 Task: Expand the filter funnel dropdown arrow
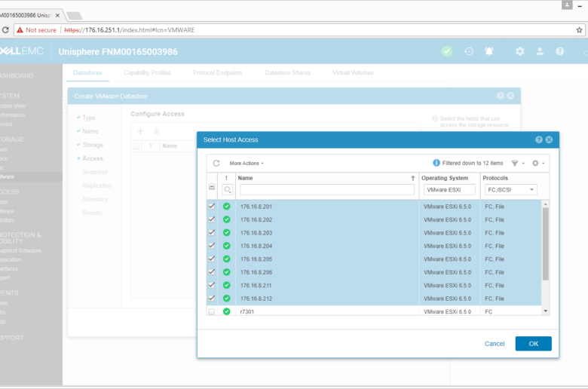tap(523, 164)
